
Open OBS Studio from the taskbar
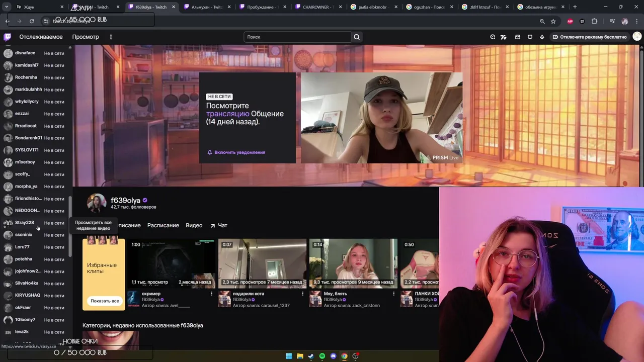click(x=355, y=356)
